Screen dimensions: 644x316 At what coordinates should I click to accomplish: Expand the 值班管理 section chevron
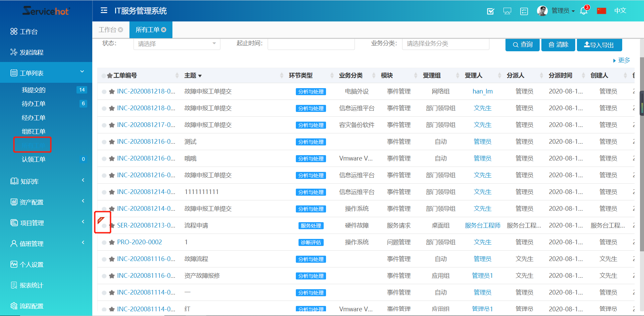tap(83, 242)
